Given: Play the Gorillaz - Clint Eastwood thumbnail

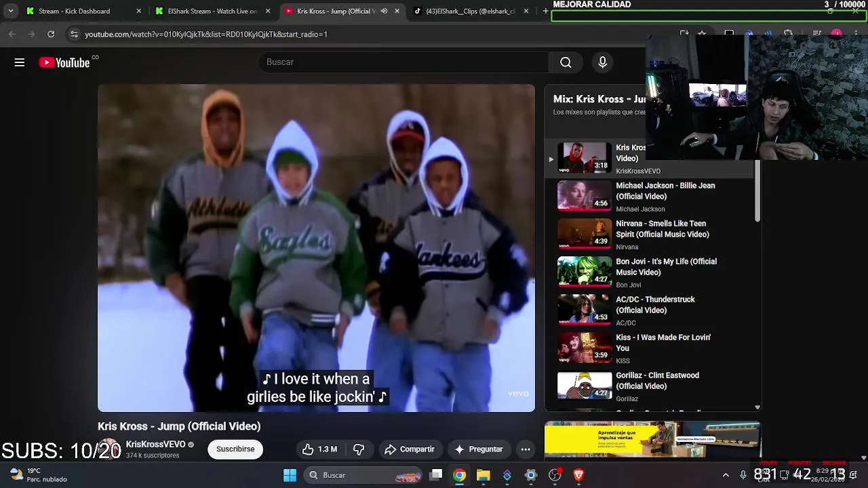Looking at the screenshot, I should pos(585,386).
